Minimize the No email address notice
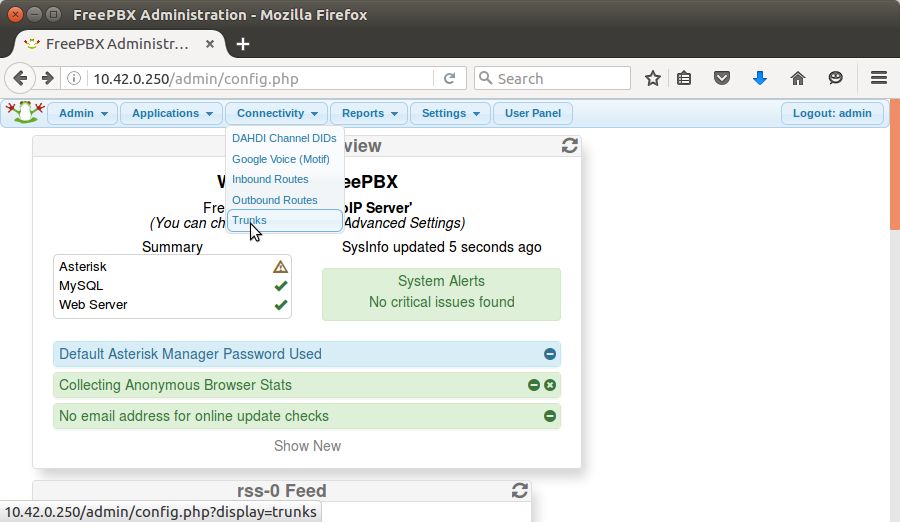The image size is (900, 522). point(550,416)
